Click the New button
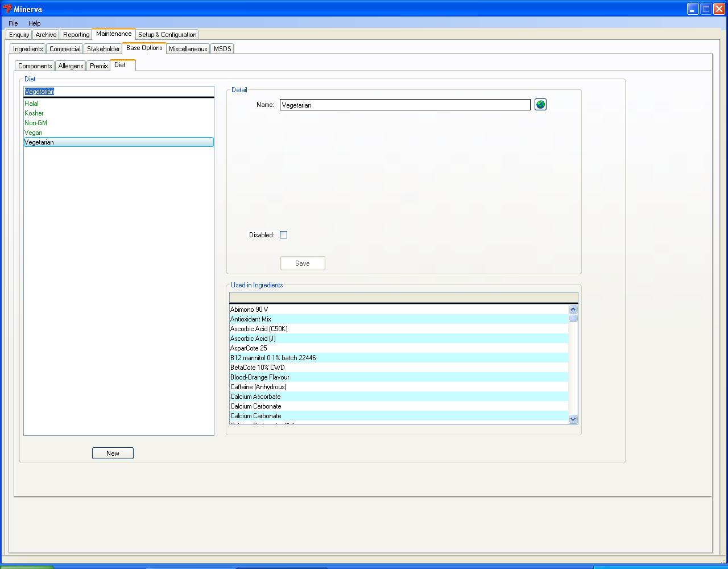728x569 pixels. tap(113, 453)
